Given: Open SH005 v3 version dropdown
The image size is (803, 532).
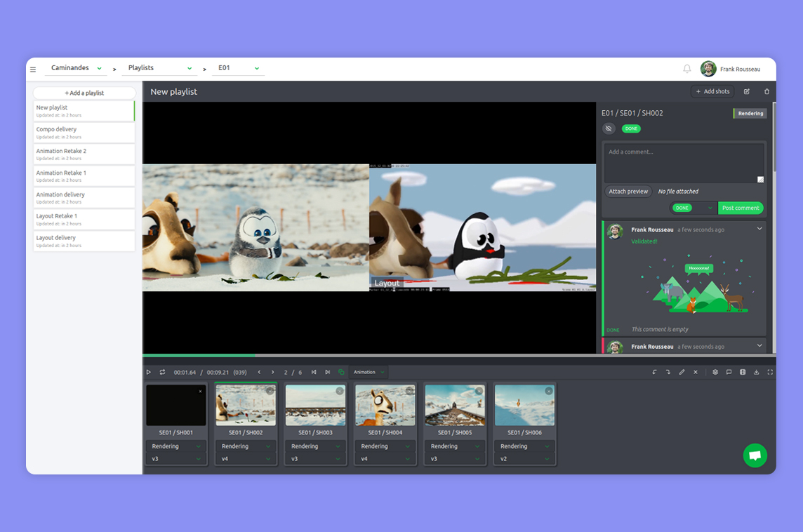Looking at the screenshot, I should [455, 459].
